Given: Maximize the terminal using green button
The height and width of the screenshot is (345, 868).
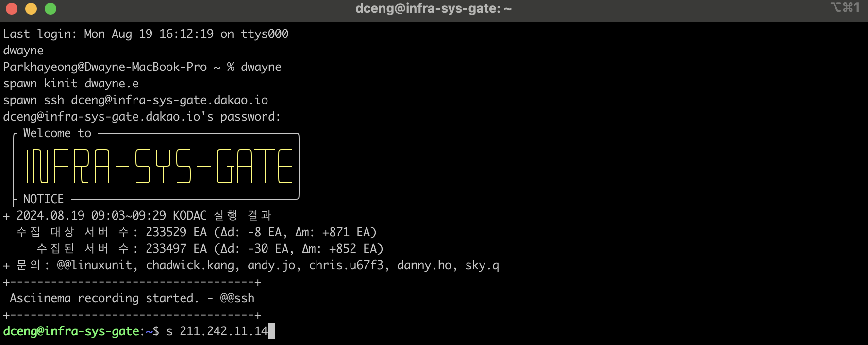Looking at the screenshot, I should (x=50, y=9).
